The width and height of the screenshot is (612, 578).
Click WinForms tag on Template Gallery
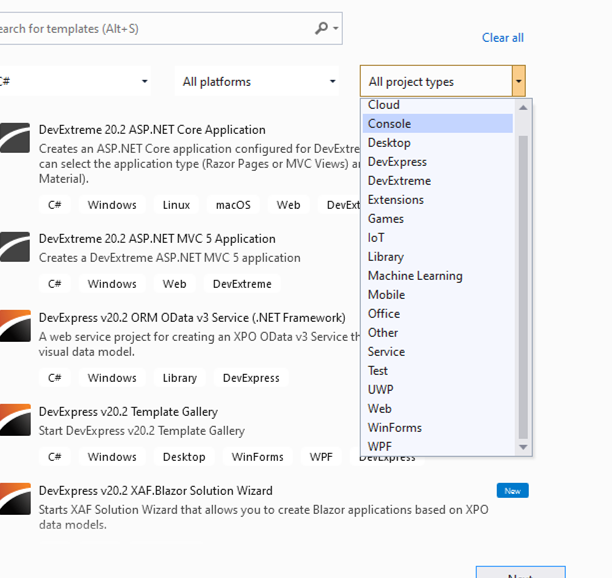click(x=258, y=457)
